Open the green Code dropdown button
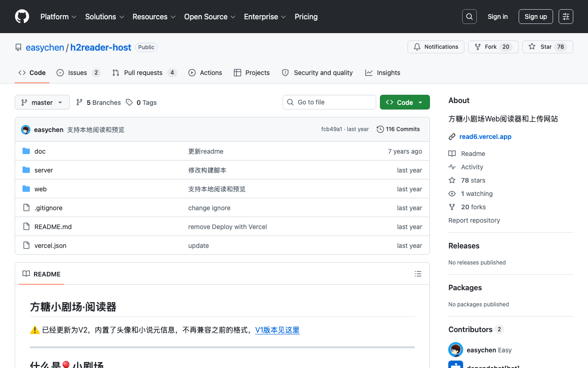The width and height of the screenshot is (588, 368). click(x=405, y=102)
